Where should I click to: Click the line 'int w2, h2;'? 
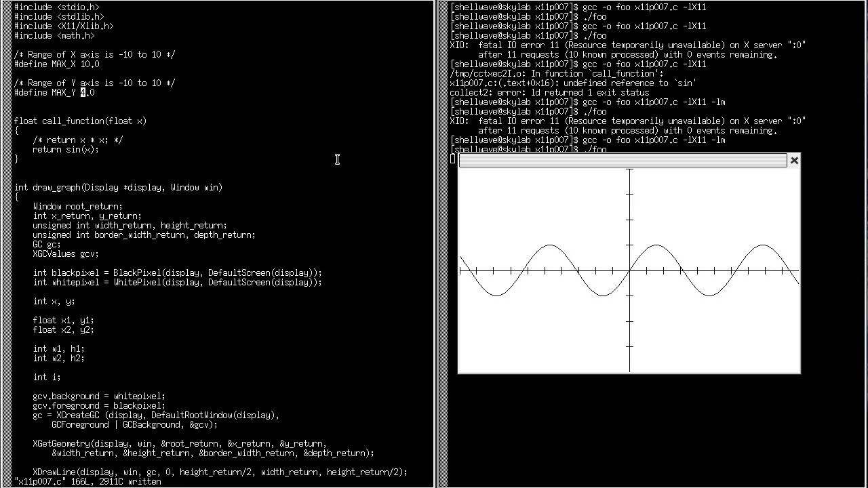(x=59, y=359)
